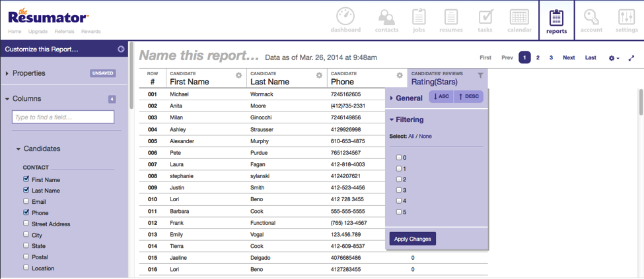Check the Email column checkbox
This screenshot has width=644, height=279.
point(26,202)
